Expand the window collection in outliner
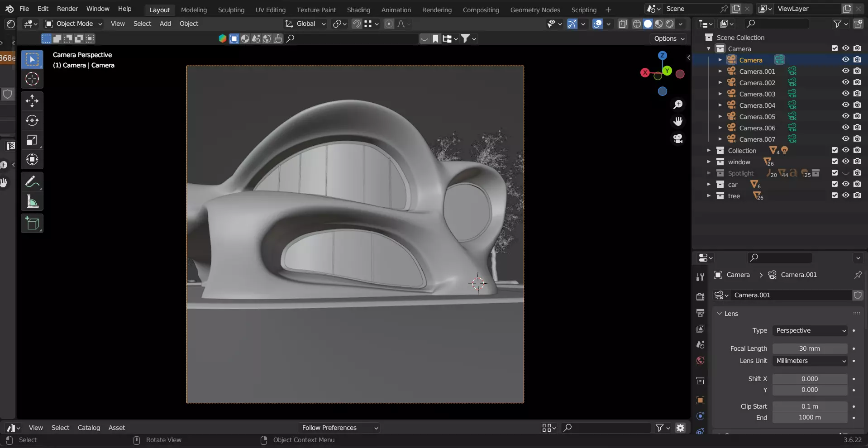Image resolution: width=868 pixels, height=448 pixels. pyautogui.click(x=709, y=162)
